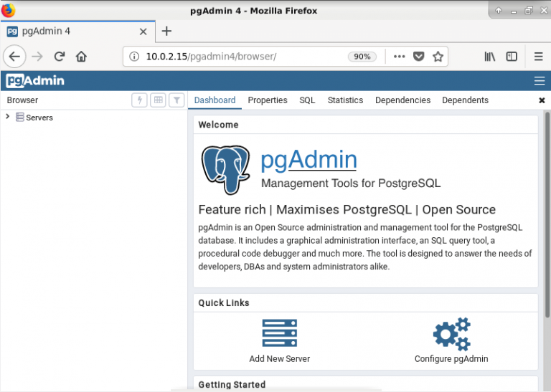Click the dashboard vertical scrollbar
Viewport: 551px width, 392px height.
(x=547, y=215)
